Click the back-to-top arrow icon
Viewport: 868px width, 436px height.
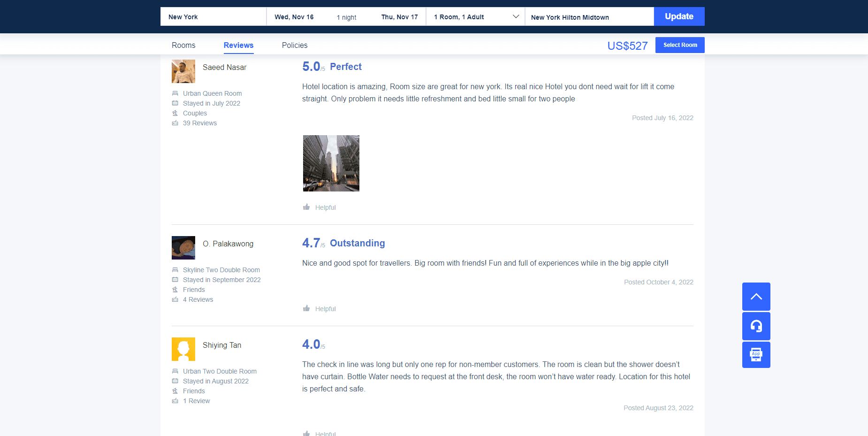[x=756, y=297]
